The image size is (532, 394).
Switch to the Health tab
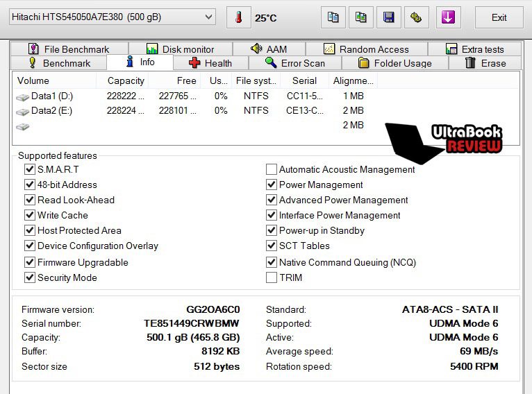point(210,63)
